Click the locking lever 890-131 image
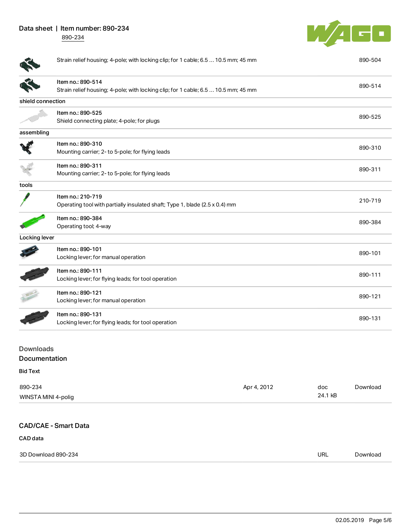 34,318
